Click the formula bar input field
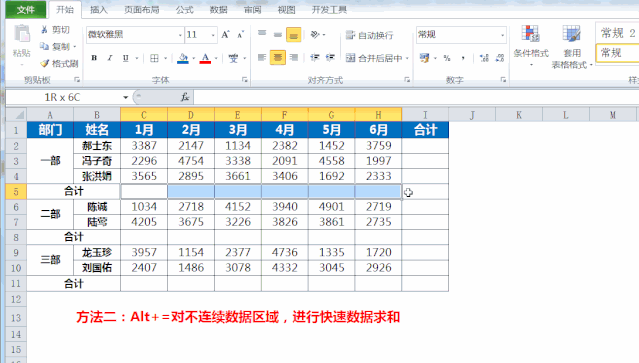This screenshot has width=639, height=363. 416,97
